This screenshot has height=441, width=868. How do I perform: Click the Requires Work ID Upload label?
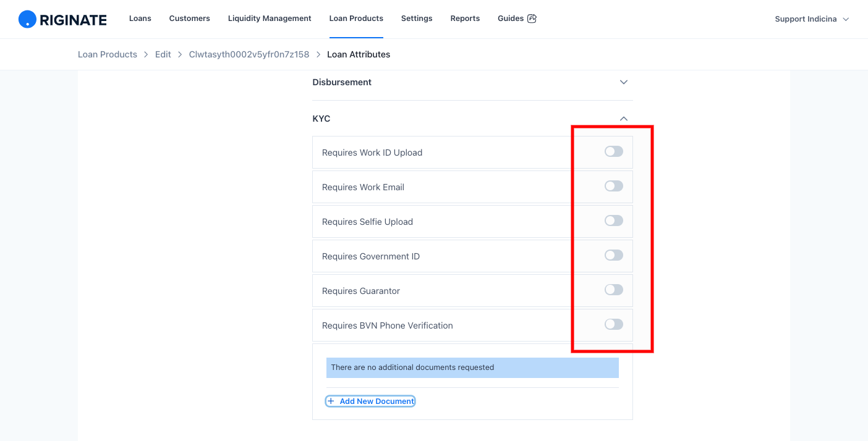click(x=372, y=153)
